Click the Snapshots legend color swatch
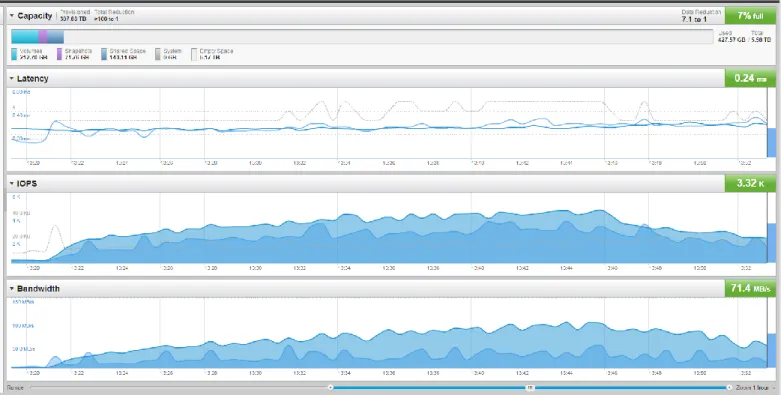 pyautogui.click(x=59, y=54)
